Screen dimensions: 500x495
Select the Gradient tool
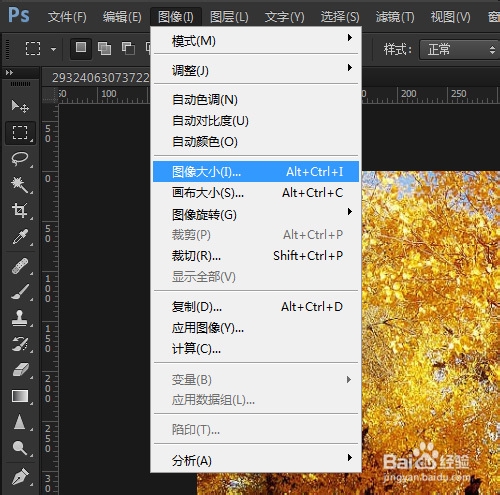(20, 396)
